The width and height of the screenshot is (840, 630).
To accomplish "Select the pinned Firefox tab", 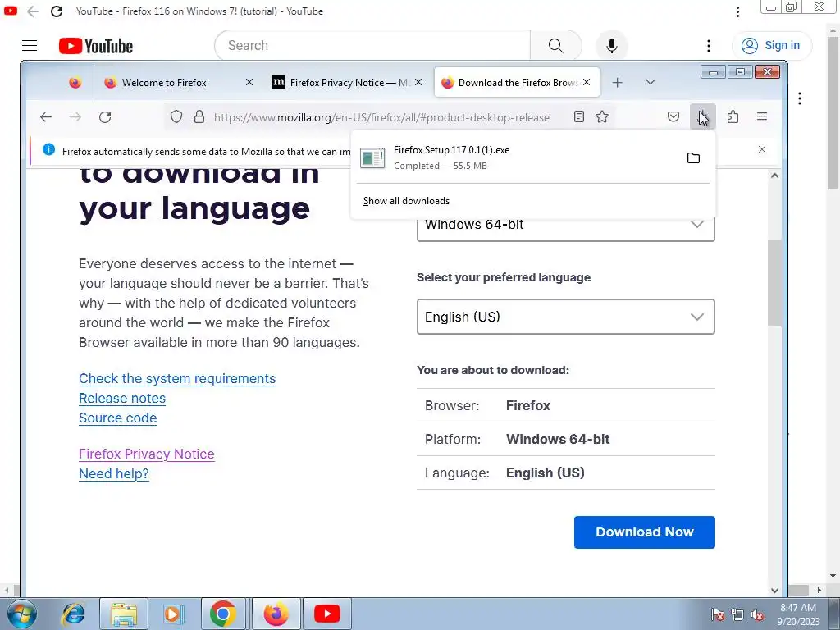I will click(75, 83).
